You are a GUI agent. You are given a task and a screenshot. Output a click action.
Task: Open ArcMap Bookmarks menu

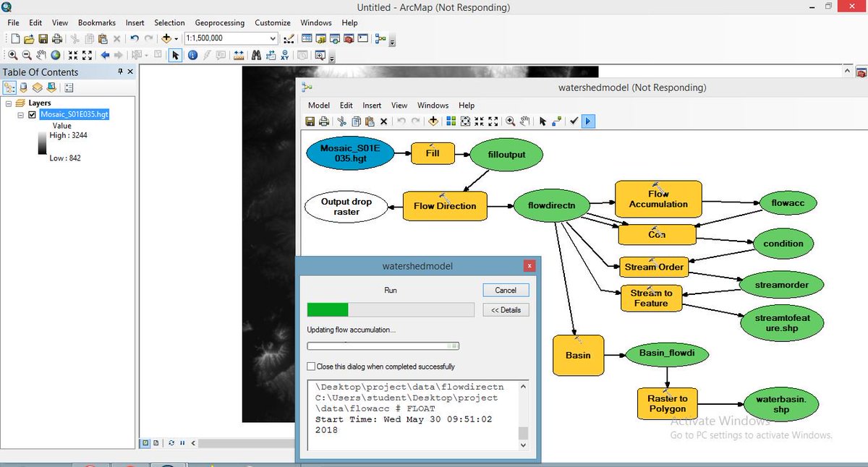[97, 22]
